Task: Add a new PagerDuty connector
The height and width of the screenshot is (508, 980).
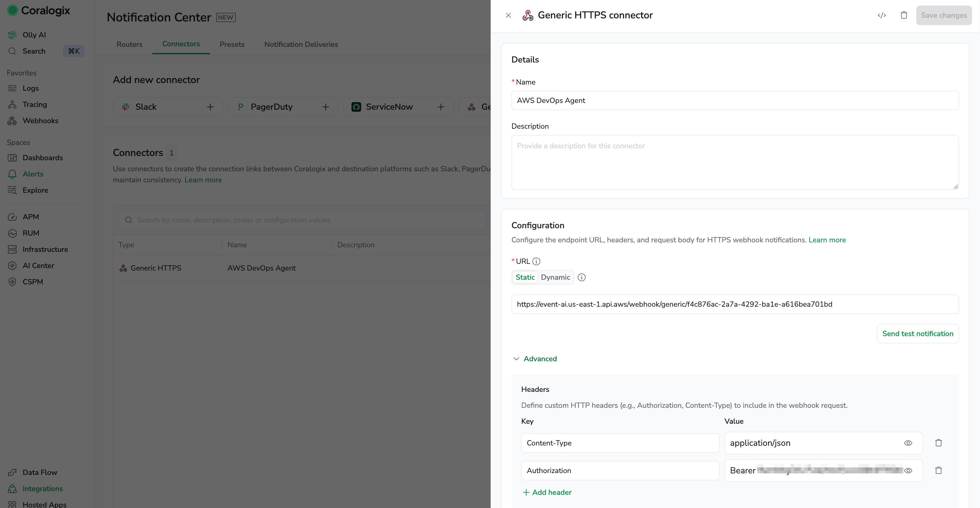Action: pos(283,107)
